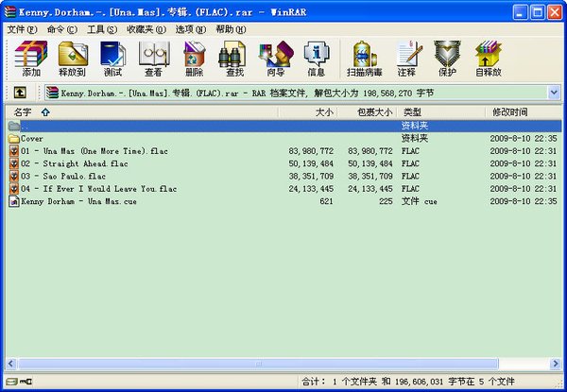
Task: Run the 测试 (Test) archive tool
Action: (x=112, y=59)
